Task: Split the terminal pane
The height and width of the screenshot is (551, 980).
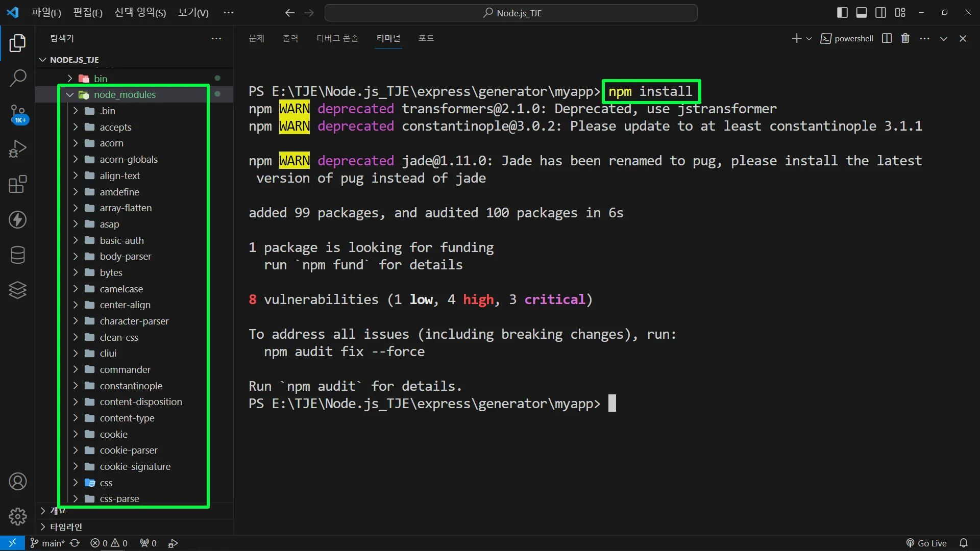Action: click(887, 38)
